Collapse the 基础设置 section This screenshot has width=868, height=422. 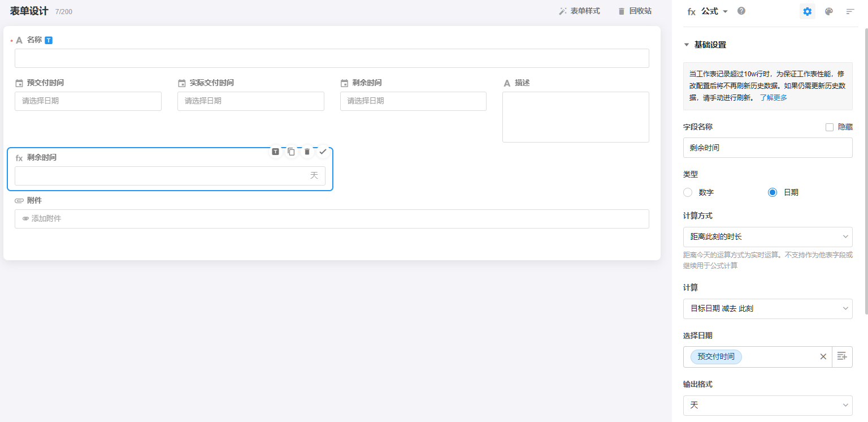point(687,45)
